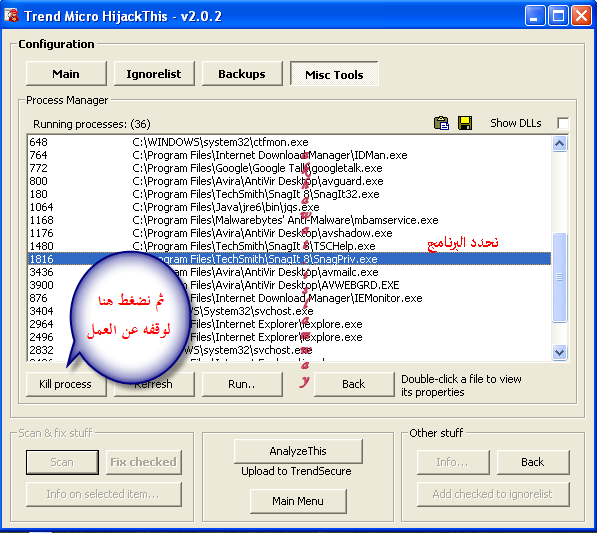Select the process row 2964 iexplore.exe
The height and width of the screenshot is (533, 597).
pyautogui.click(x=289, y=324)
